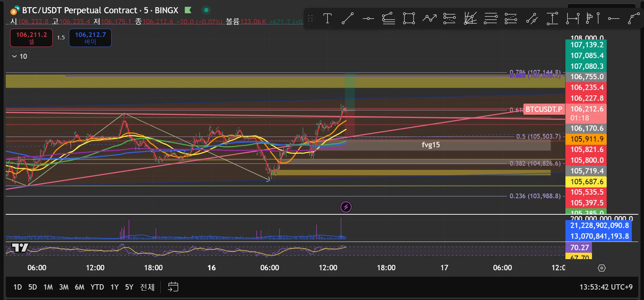Click the blue 바이 buy button
644x300 pixels.
click(x=90, y=38)
